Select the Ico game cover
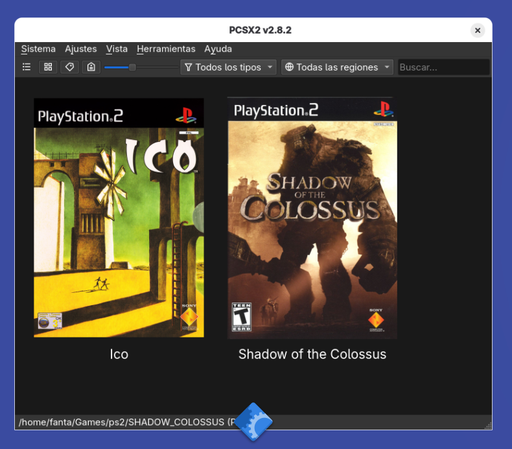512x449 pixels. 119,218
